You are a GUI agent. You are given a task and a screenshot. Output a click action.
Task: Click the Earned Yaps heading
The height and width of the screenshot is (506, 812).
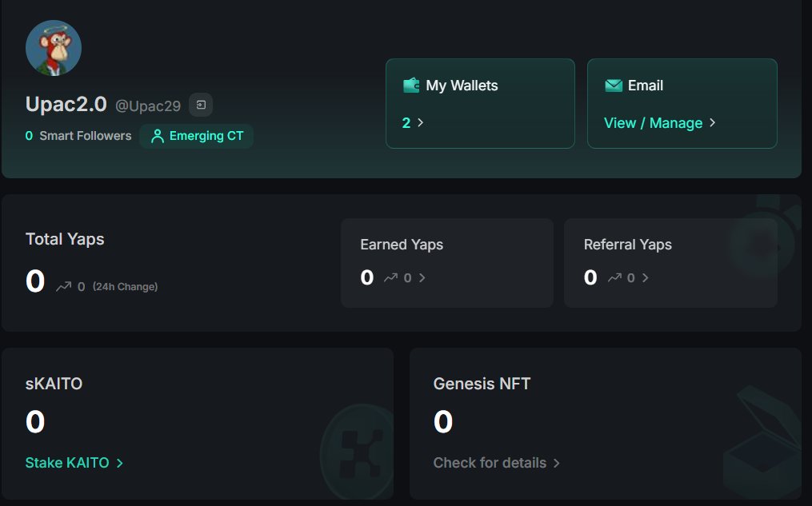pos(402,244)
